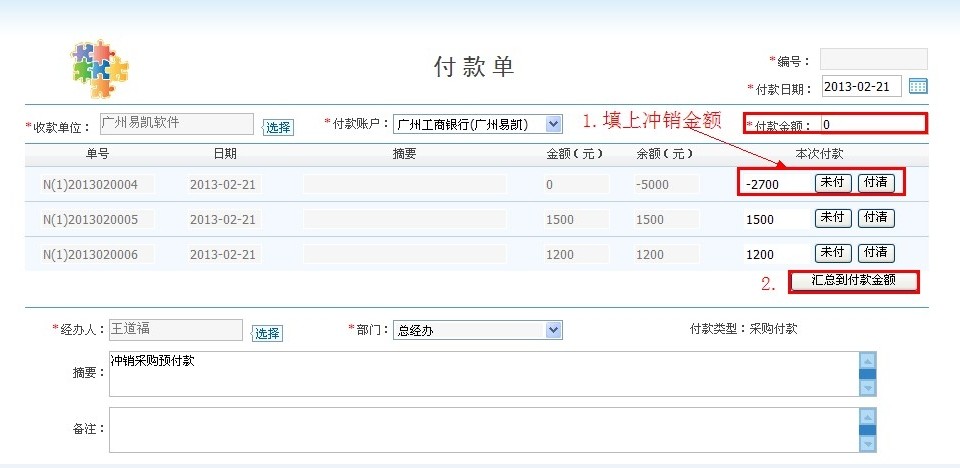Screen dimensions: 960x468
Task: Edit the -2700 payment amount field
Action: 774,184
